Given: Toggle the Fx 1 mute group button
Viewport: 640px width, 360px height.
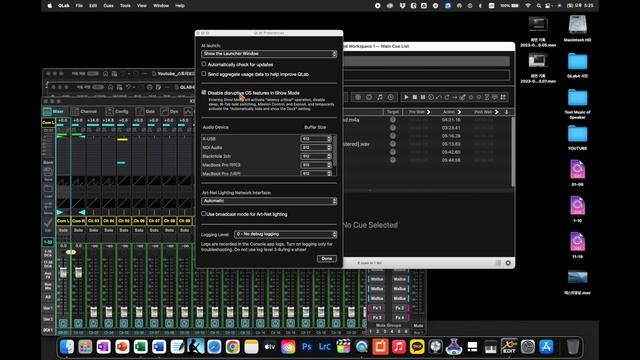Looking at the screenshot, I should tap(377, 308).
